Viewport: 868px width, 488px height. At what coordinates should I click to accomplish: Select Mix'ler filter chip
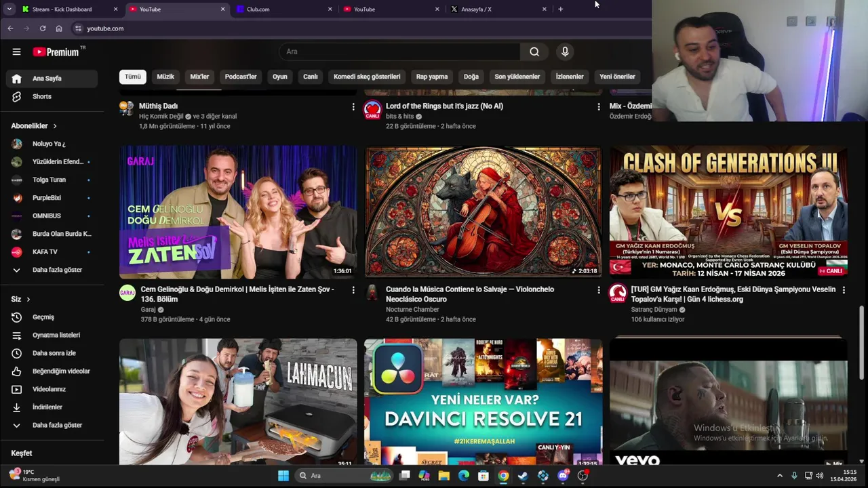pos(199,77)
